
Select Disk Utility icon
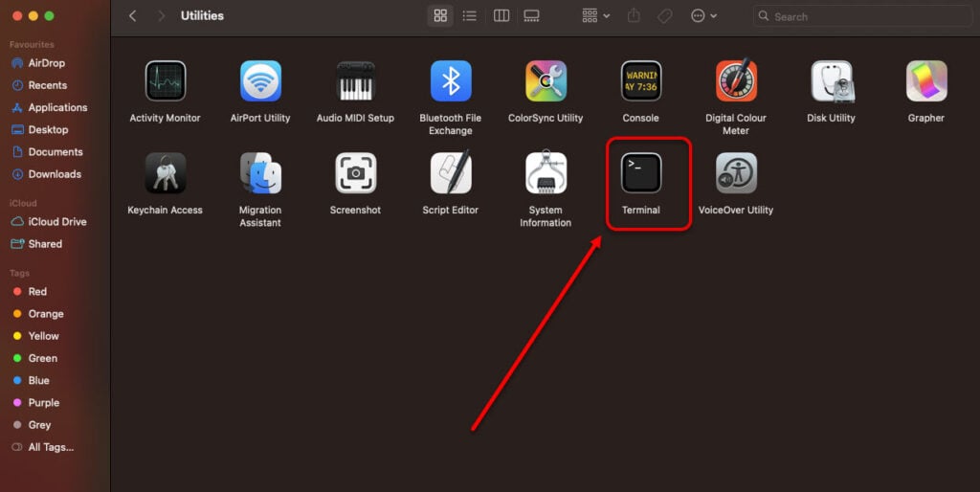coord(832,81)
